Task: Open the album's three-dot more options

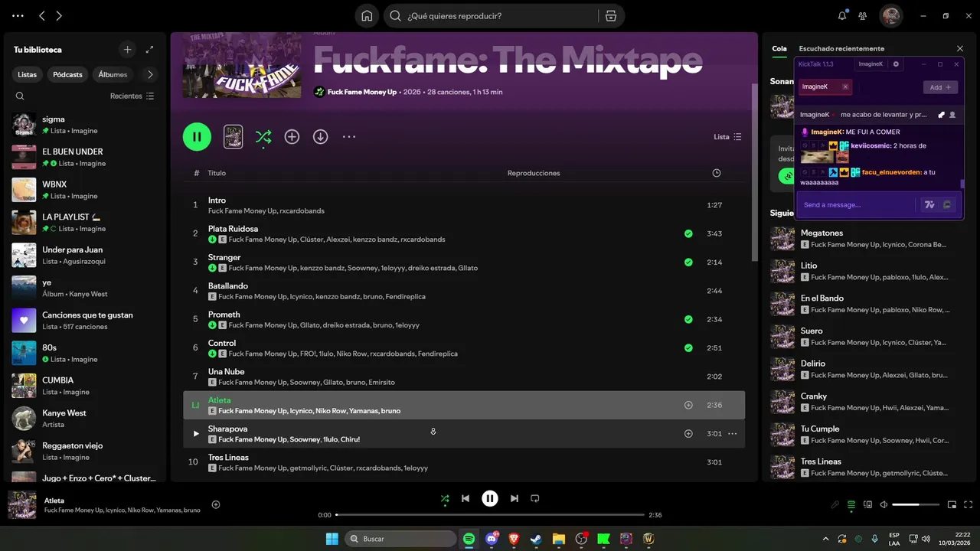Action: tap(349, 137)
